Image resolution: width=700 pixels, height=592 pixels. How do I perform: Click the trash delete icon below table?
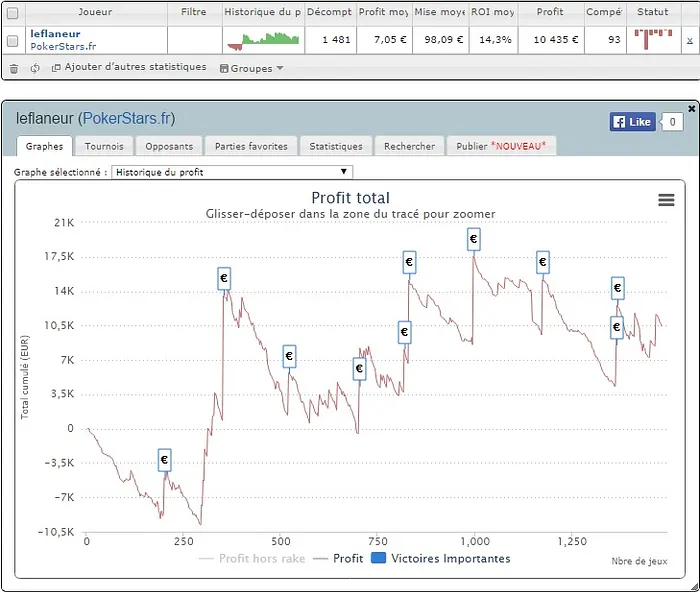(x=14, y=68)
